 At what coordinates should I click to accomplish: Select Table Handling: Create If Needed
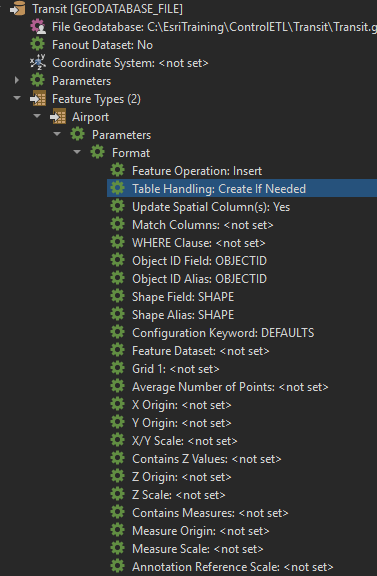(219, 189)
